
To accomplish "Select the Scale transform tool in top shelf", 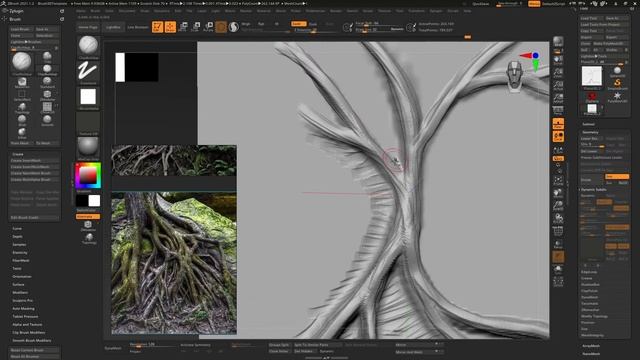I will tap(196, 27).
